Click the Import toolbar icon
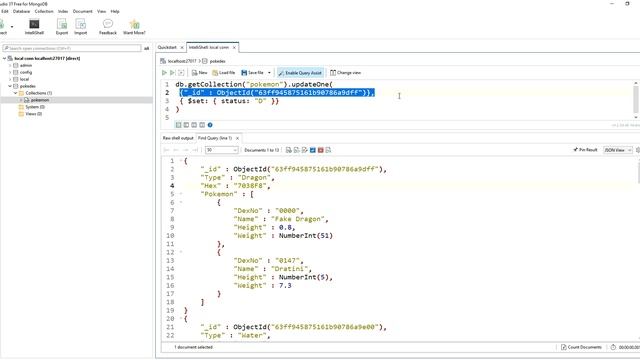The height and width of the screenshot is (360, 640). 80,27
